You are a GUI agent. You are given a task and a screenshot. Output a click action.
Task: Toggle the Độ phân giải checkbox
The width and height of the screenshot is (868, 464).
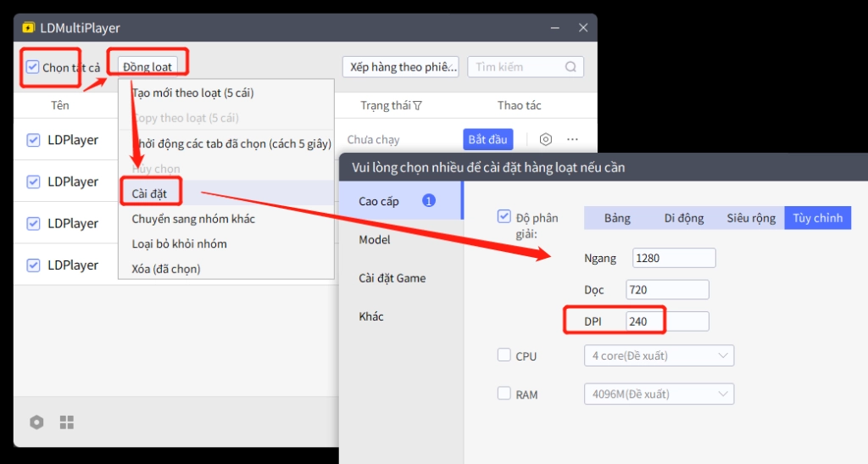(x=504, y=216)
